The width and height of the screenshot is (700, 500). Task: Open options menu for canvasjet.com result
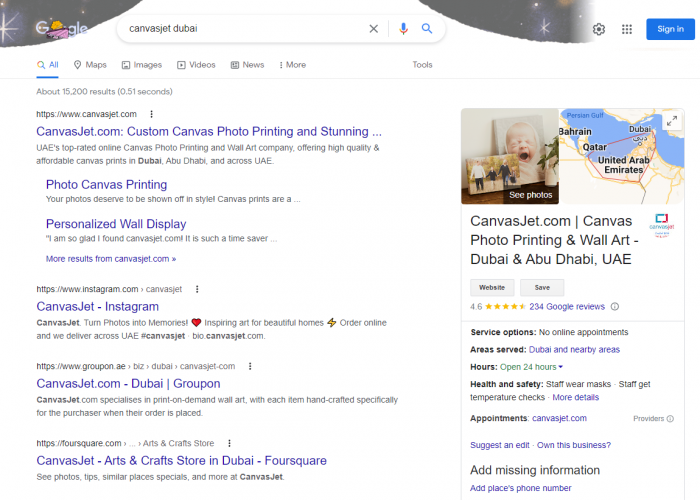pos(151,114)
